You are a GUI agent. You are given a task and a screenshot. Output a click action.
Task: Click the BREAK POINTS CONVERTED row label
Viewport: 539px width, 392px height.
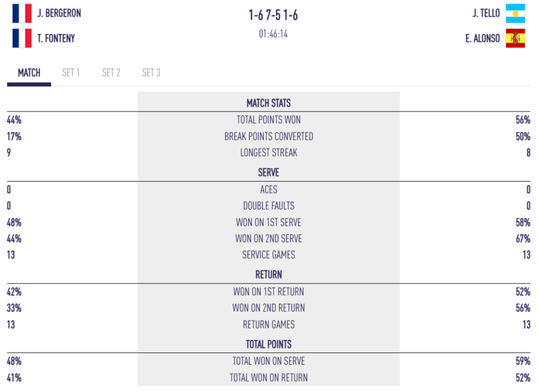point(268,137)
